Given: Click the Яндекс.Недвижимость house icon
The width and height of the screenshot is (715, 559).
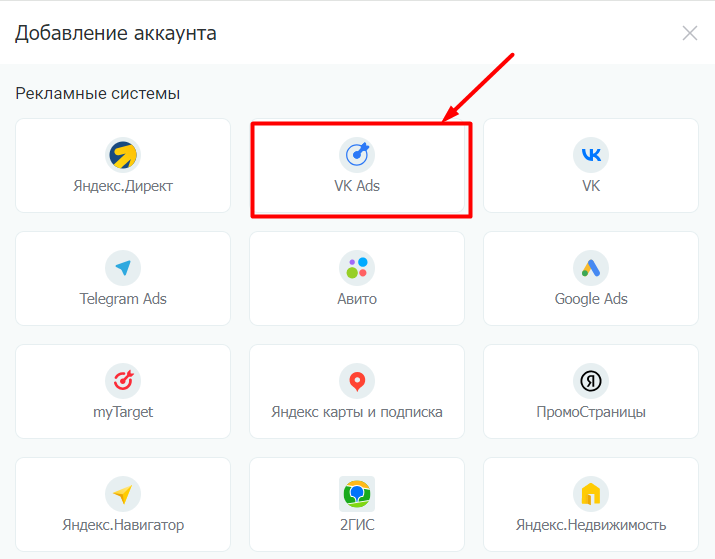Looking at the screenshot, I should [x=591, y=494].
